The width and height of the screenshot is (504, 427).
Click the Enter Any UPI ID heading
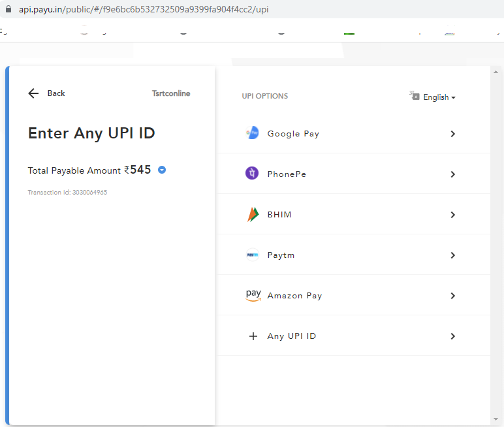point(91,133)
